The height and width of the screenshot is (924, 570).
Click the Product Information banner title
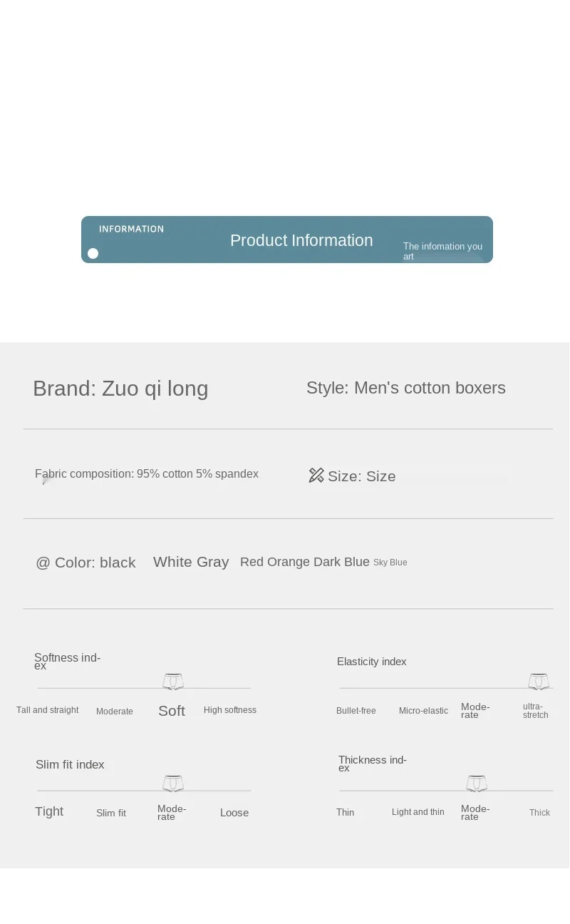(301, 241)
